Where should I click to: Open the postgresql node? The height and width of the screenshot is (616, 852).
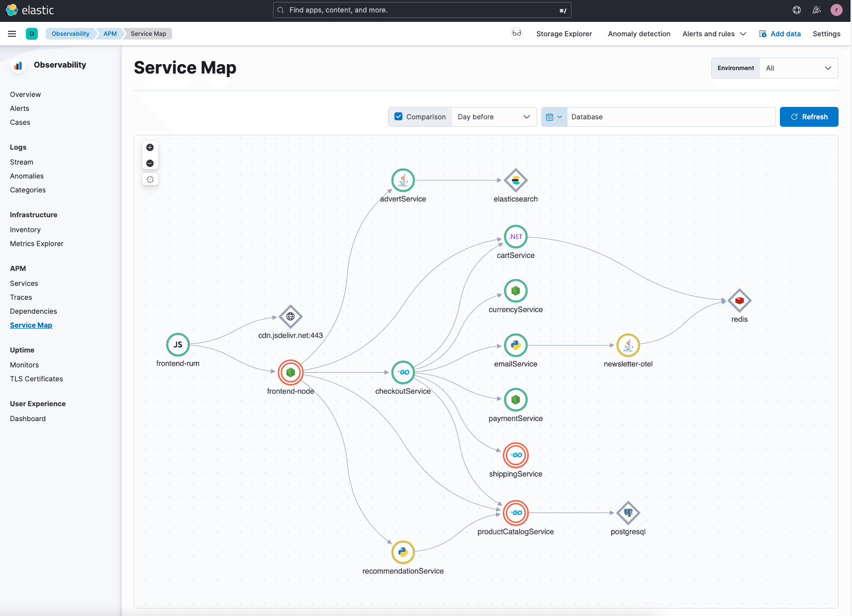pyautogui.click(x=628, y=513)
